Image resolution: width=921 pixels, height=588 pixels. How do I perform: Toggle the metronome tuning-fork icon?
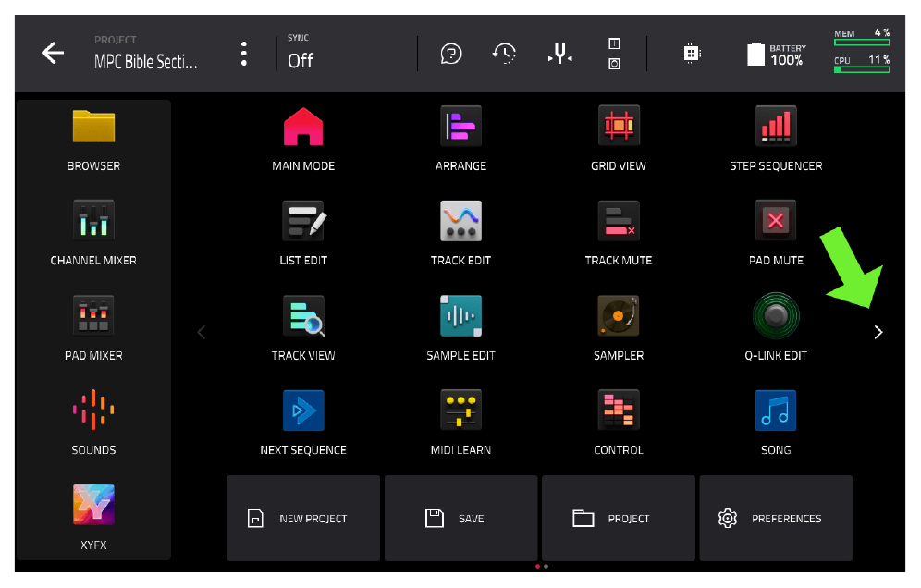click(x=559, y=54)
